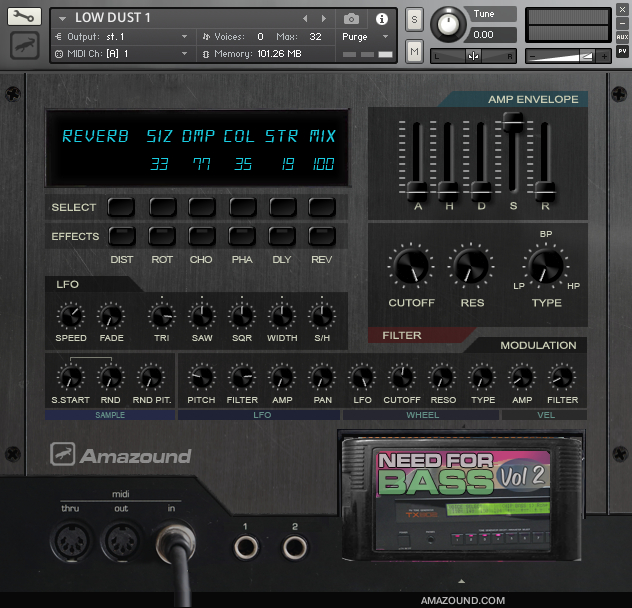Go to next instrument with right arrow
632x608 pixels.
pos(324,19)
